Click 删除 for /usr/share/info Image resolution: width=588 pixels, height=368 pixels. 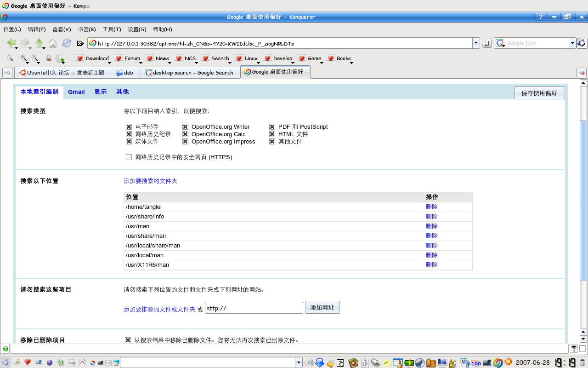click(431, 217)
